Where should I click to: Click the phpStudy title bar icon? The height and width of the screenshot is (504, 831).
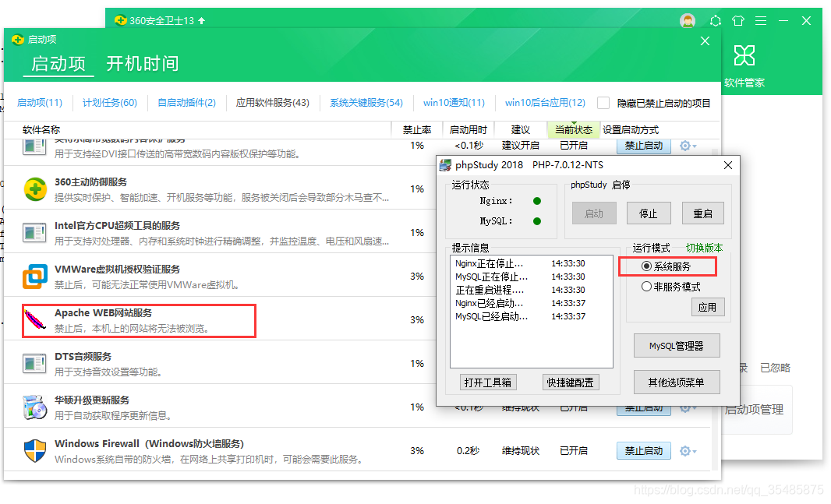(x=445, y=165)
